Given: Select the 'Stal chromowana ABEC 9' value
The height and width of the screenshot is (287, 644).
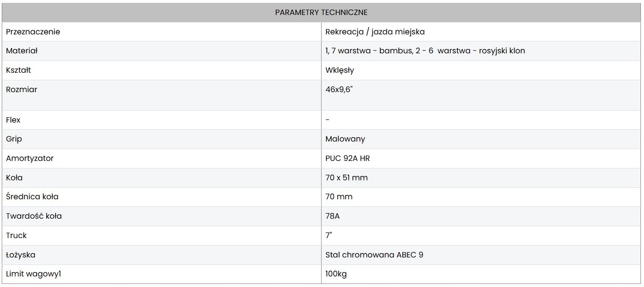Looking at the screenshot, I should (374, 255).
